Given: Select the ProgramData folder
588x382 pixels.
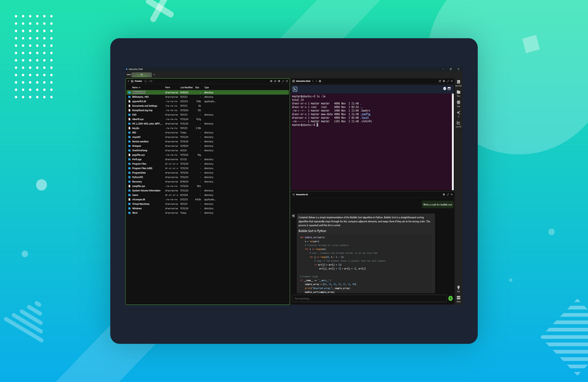Looking at the screenshot, I should 207,173.
